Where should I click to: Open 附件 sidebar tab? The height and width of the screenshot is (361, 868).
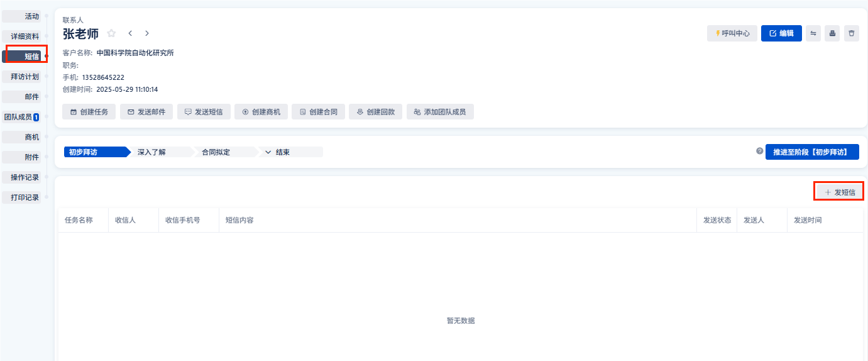click(21, 157)
